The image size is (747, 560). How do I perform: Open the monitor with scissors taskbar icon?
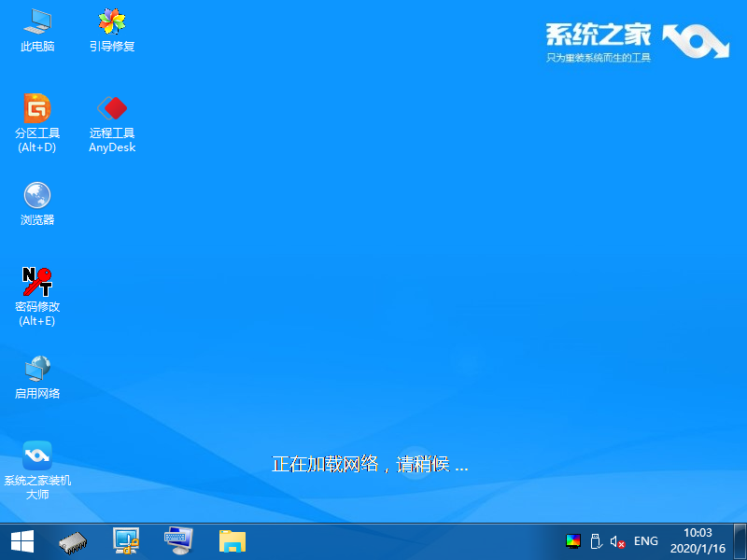tap(125, 541)
